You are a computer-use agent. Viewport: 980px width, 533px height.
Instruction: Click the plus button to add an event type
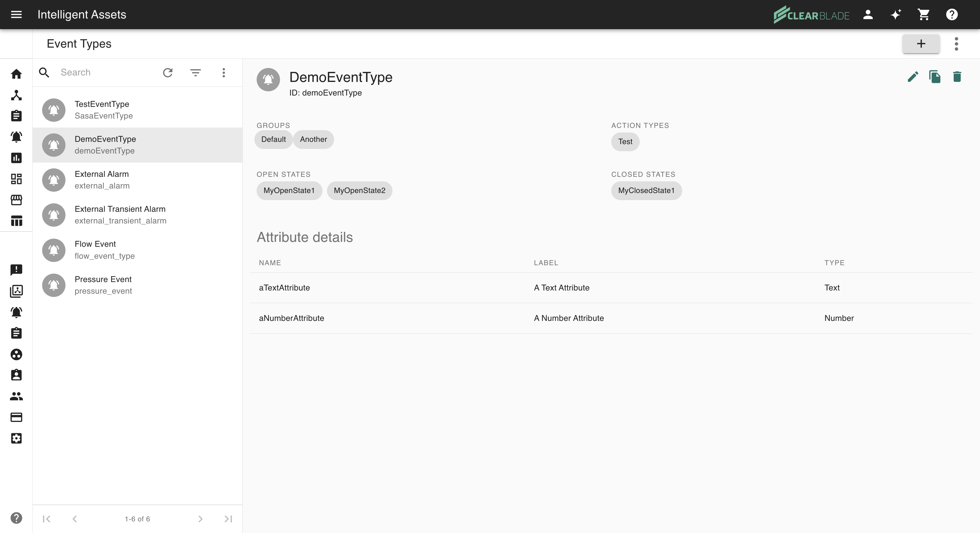pyautogui.click(x=921, y=44)
